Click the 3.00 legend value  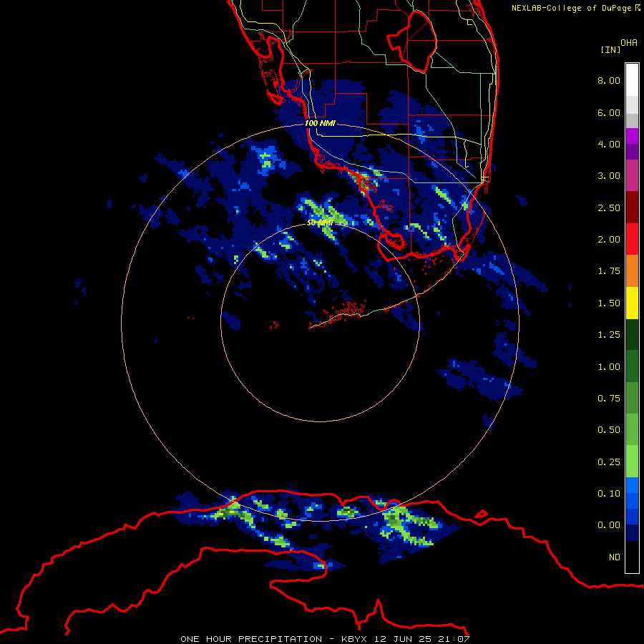tap(609, 176)
